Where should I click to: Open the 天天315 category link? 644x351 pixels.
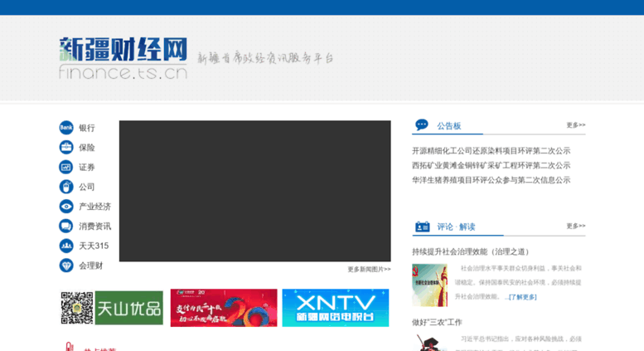coord(94,246)
